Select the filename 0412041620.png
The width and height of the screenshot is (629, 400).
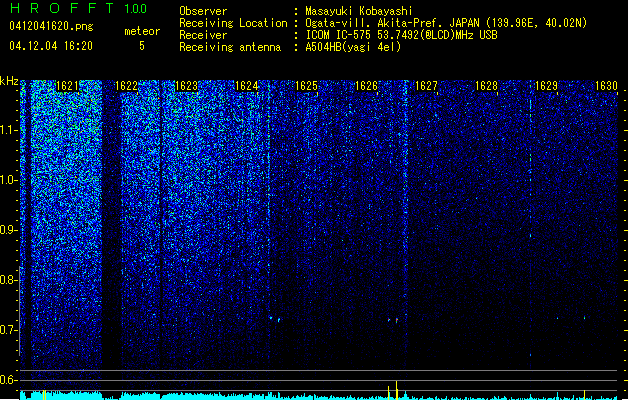[x=51, y=26]
